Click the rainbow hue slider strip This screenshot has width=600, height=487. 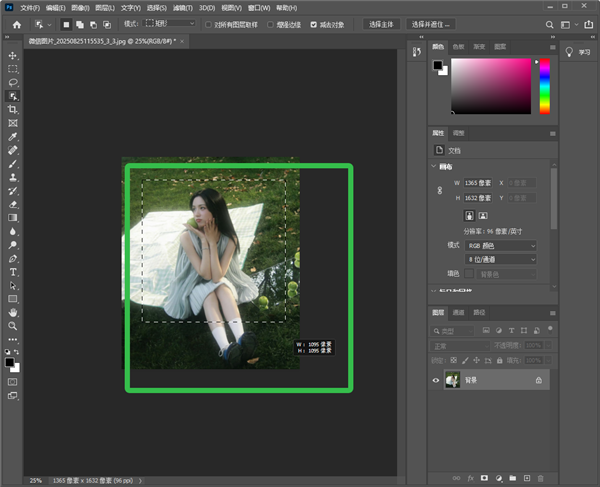(545, 85)
